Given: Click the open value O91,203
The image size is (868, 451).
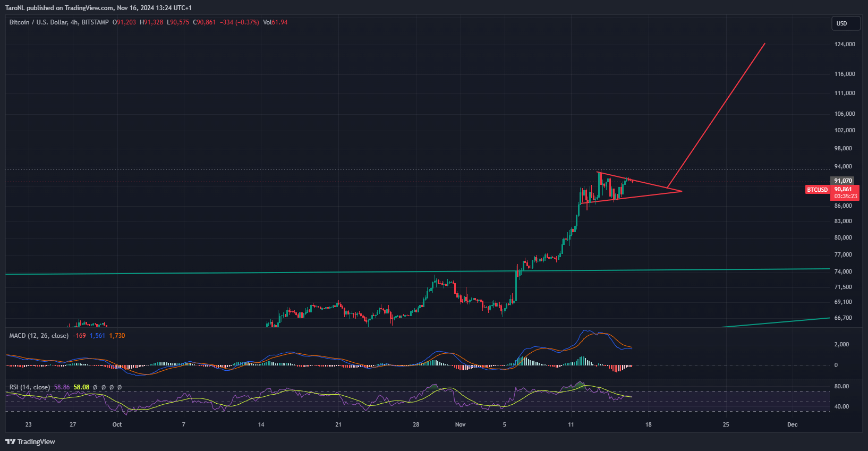Looking at the screenshot, I should [x=124, y=22].
